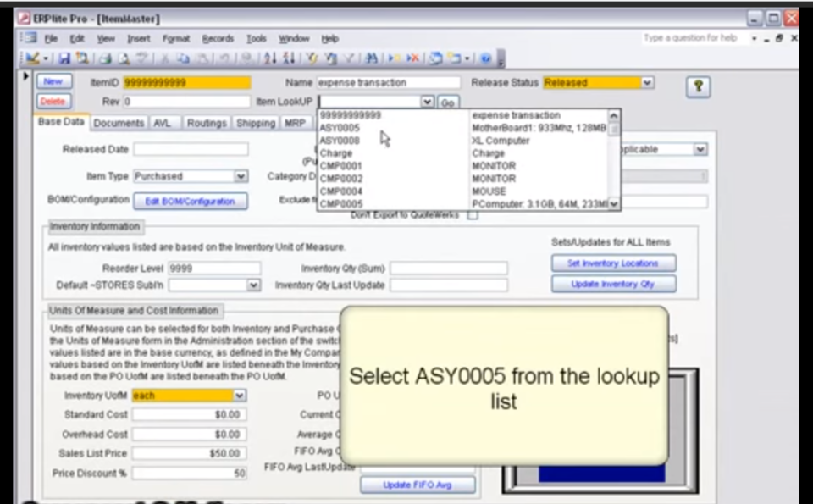The width and height of the screenshot is (813, 504).
Task: Click the Filter By Selection icon
Action: 312,58
